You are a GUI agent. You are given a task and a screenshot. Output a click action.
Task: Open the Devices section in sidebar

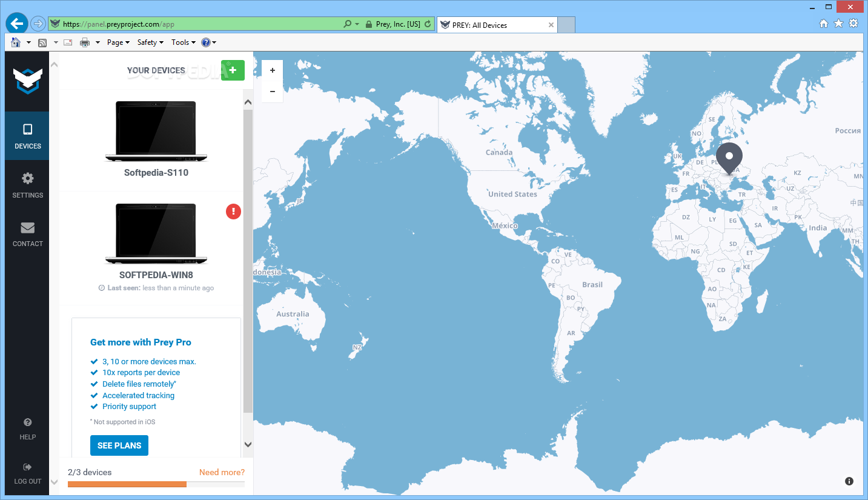27,136
